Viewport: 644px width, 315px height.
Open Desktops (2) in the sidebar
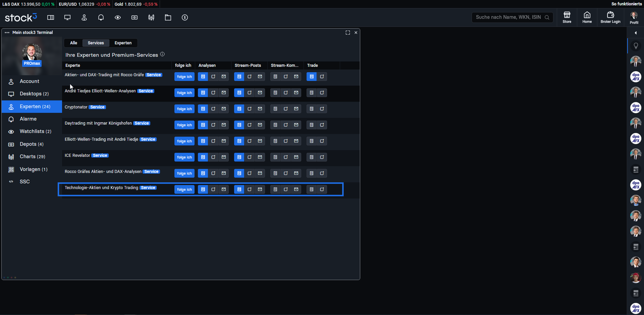click(x=32, y=94)
